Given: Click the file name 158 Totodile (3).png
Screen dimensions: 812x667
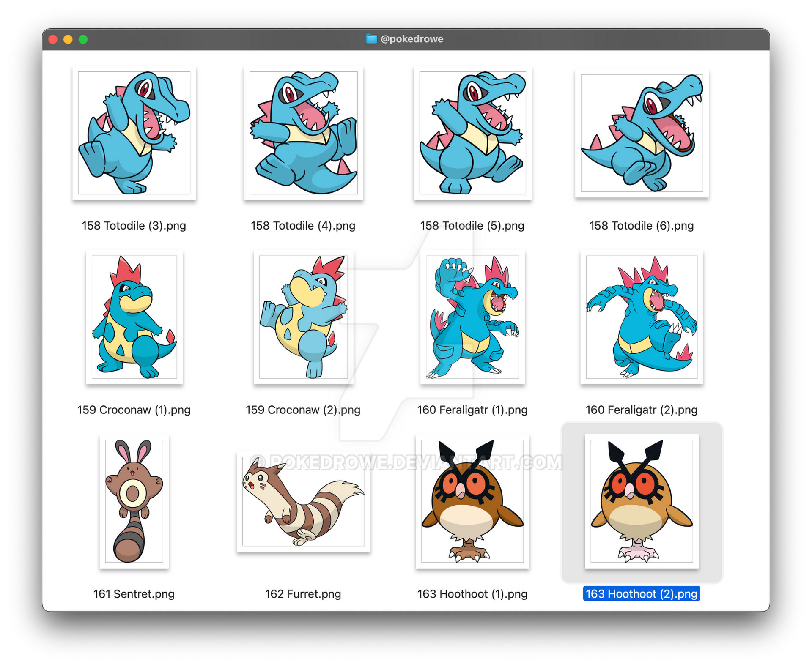Looking at the screenshot, I should click(134, 226).
